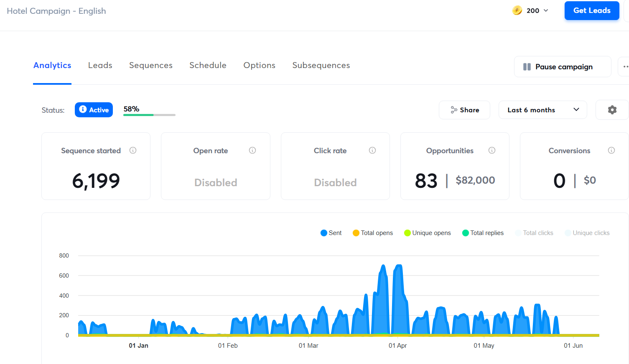
Task: Open the three-dot more options menu
Action: pyautogui.click(x=625, y=67)
